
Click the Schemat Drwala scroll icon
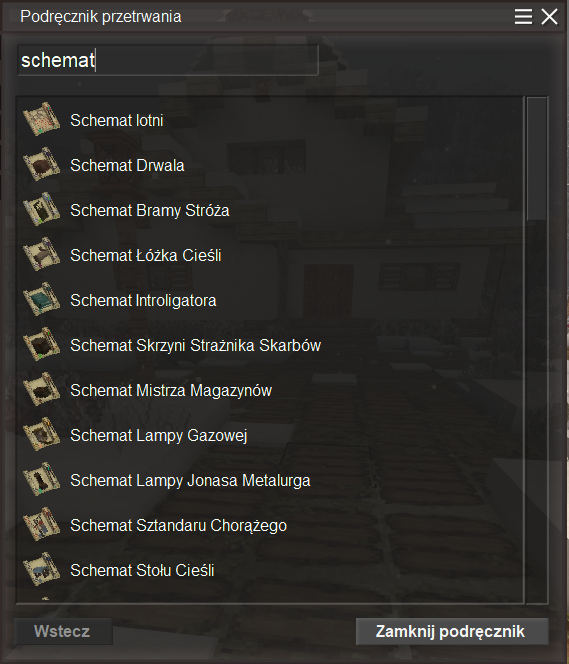point(41,164)
